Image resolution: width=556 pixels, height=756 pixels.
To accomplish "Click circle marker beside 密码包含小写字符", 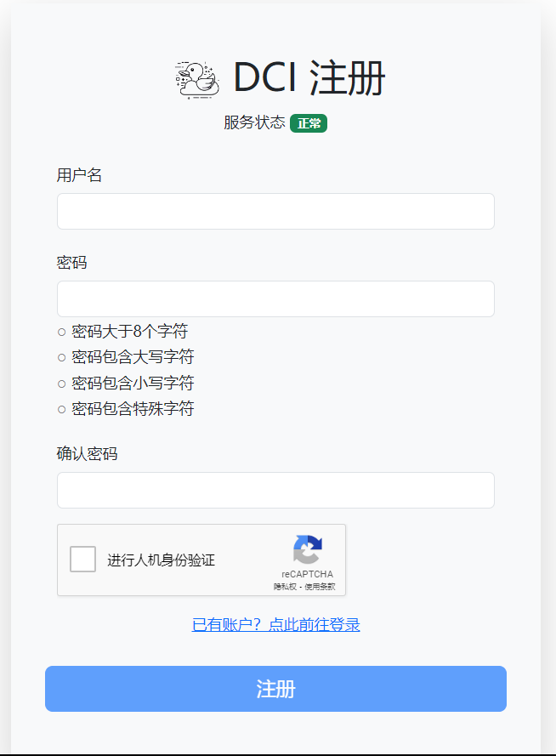I will tap(61, 384).
